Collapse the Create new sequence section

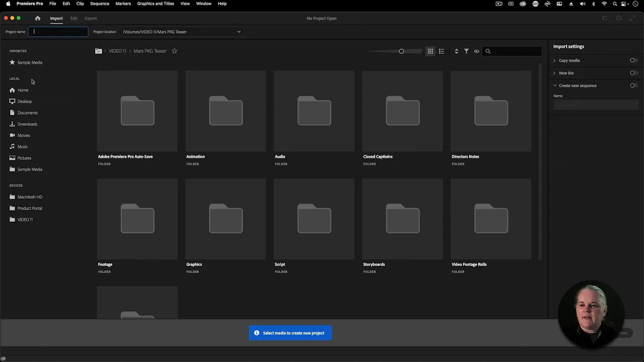click(555, 85)
